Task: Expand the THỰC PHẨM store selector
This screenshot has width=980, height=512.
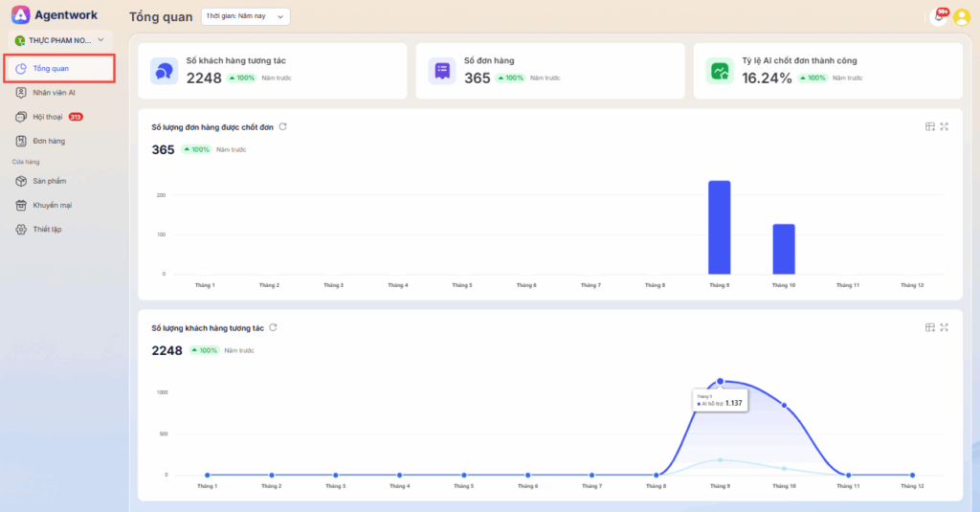Action: click(59, 40)
